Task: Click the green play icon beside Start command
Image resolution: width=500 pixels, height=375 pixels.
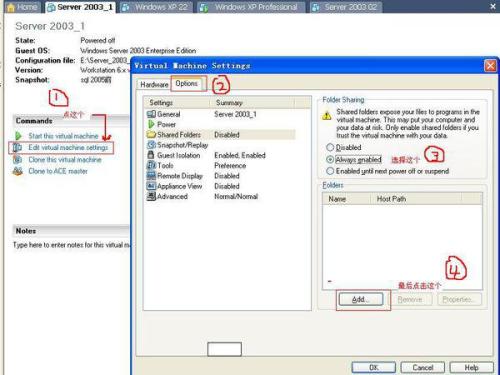Action: pos(18,136)
